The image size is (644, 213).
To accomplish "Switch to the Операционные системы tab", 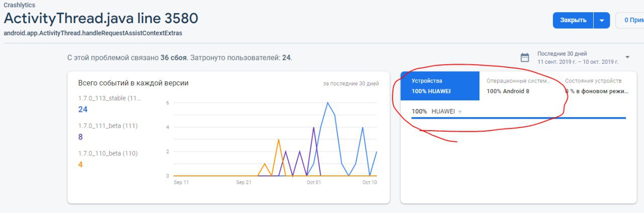I will (519, 86).
